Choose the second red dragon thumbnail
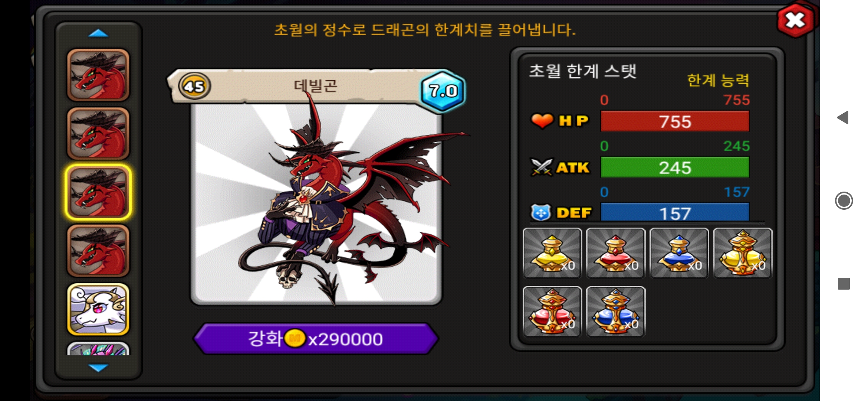This screenshot has height=401, width=868. [x=98, y=133]
